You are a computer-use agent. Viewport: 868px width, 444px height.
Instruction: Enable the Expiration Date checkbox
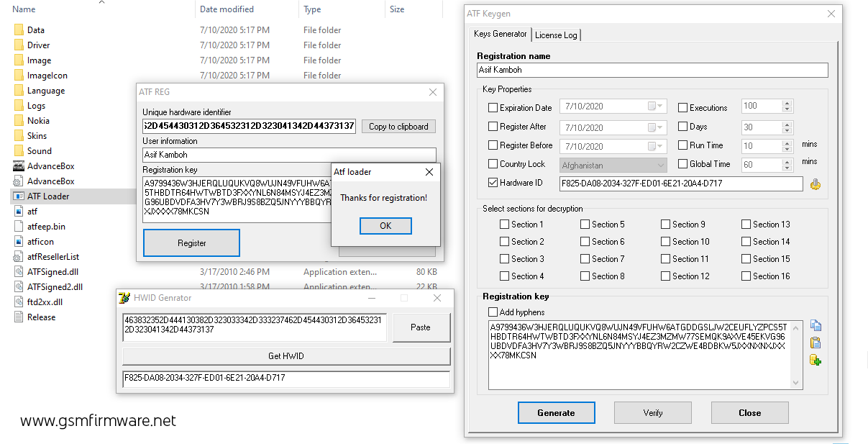(493, 108)
